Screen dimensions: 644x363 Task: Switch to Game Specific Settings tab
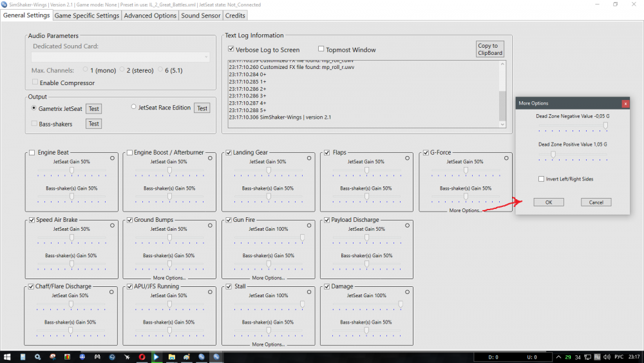[x=87, y=15]
